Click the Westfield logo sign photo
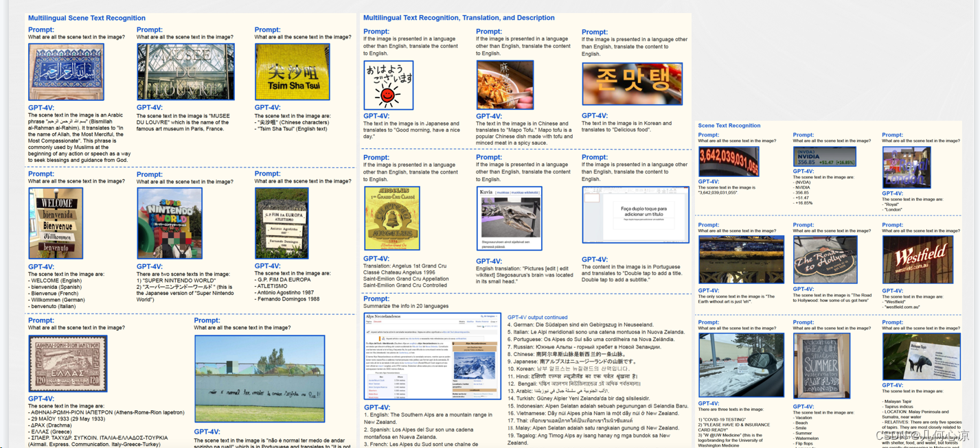 918,260
